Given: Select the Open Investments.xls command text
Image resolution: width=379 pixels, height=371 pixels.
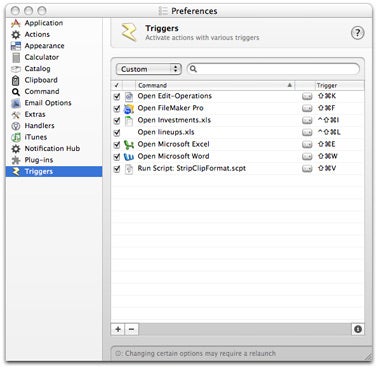Looking at the screenshot, I should coord(174,120).
